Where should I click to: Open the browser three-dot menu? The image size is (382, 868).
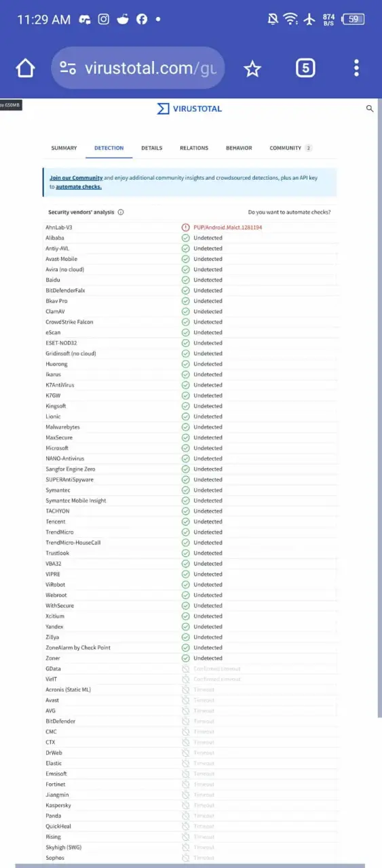coord(356,68)
